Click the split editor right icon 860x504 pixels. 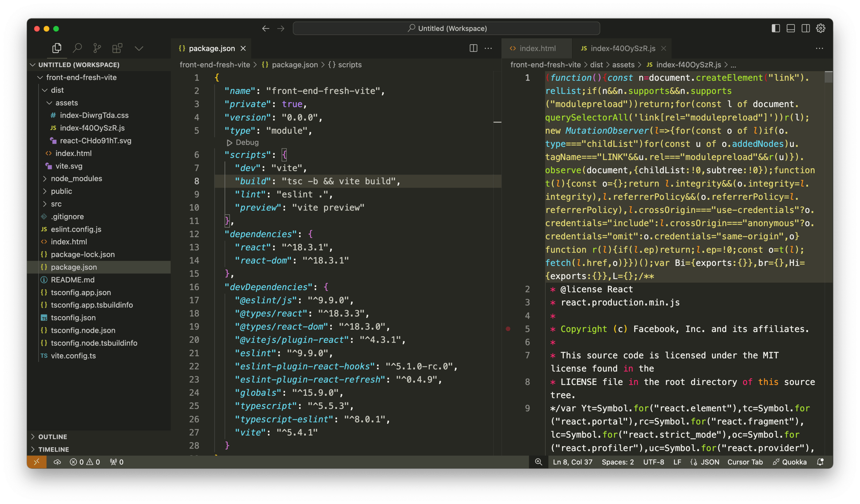[x=473, y=48]
